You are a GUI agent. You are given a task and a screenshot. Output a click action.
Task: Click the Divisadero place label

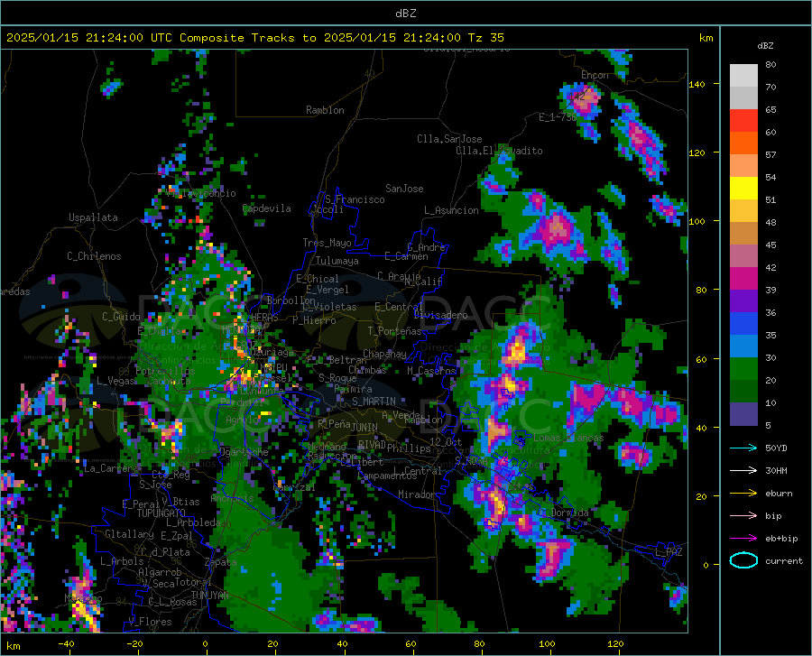click(x=440, y=315)
